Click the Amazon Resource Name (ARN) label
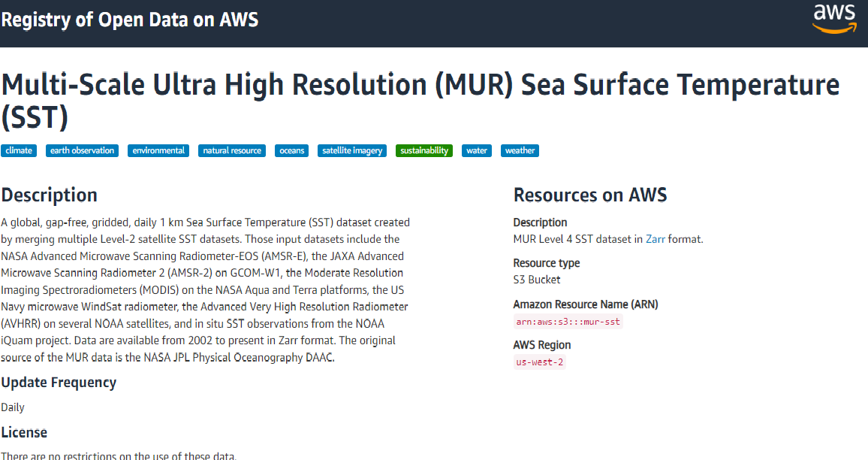Screen dimensions: 868x460 (586, 304)
